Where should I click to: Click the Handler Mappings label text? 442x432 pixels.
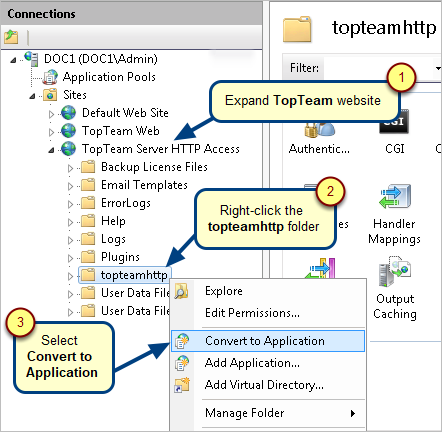tap(394, 231)
